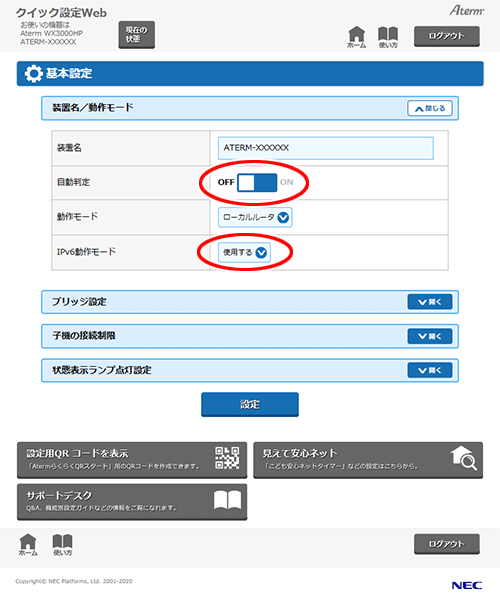Screen dimensions: 500x604
Task: Collapse 装置名/動作モード section with 閉じる
Action: pyautogui.click(x=430, y=108)
